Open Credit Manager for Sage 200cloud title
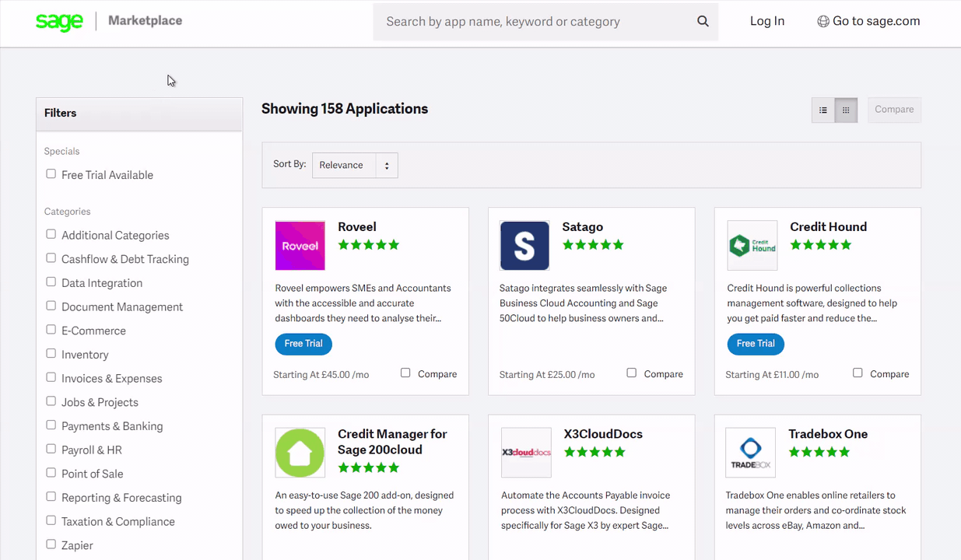 coord(392,442)
